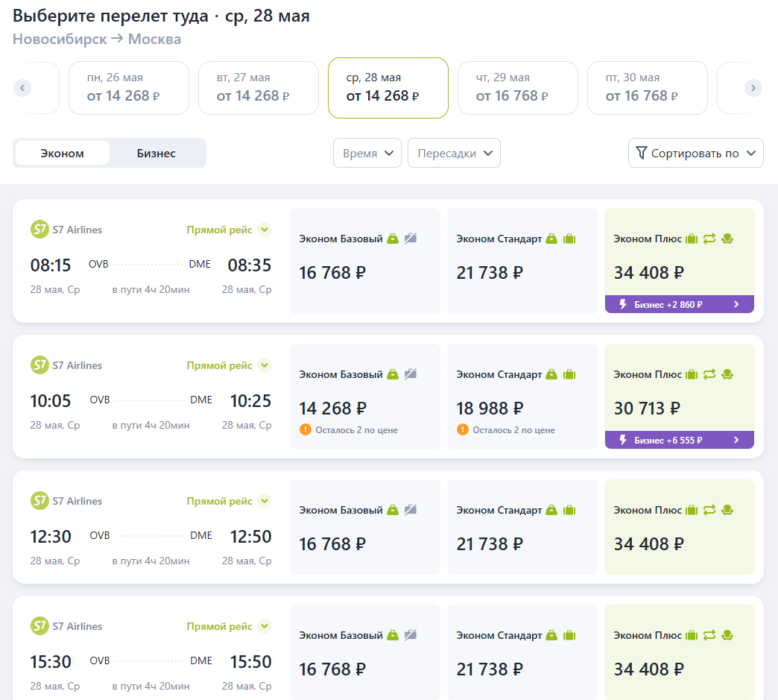The height and width of the screenshot is (700, 778).
Task: Open the Сортировать по dropdown
Action: (x=695, y=153)
